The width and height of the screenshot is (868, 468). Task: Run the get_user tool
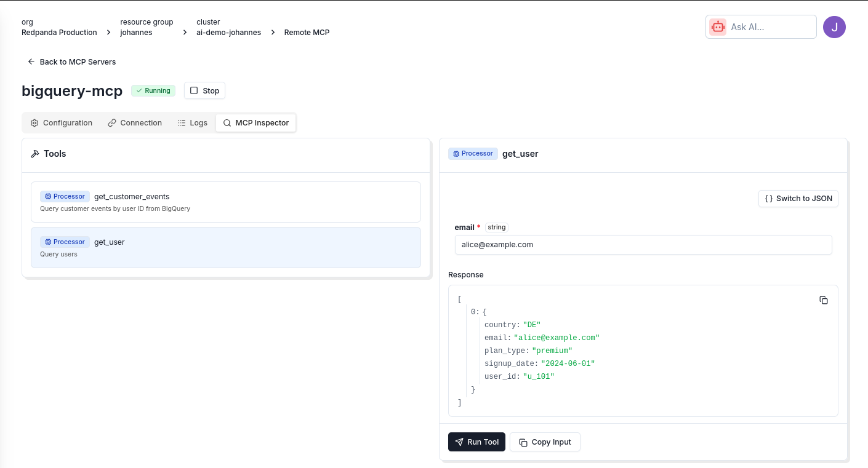476,442
